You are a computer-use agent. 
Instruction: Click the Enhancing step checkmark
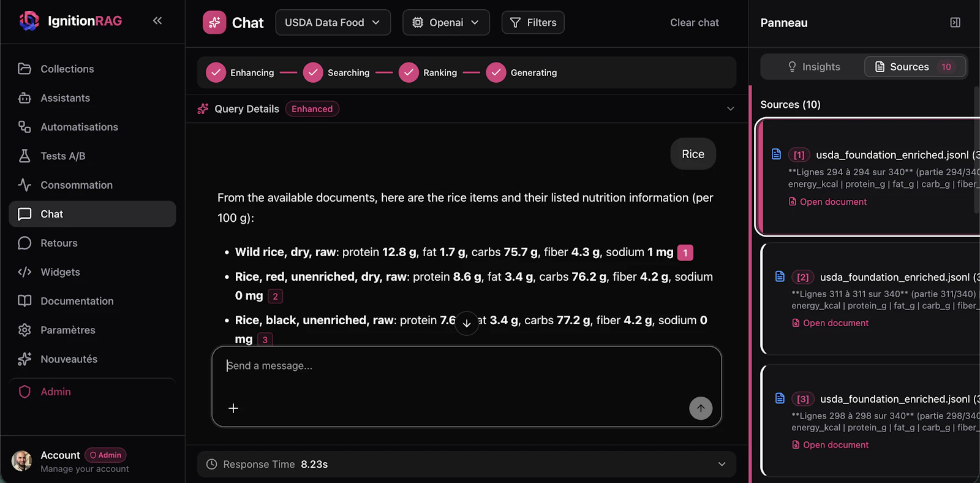pos(216,72)
